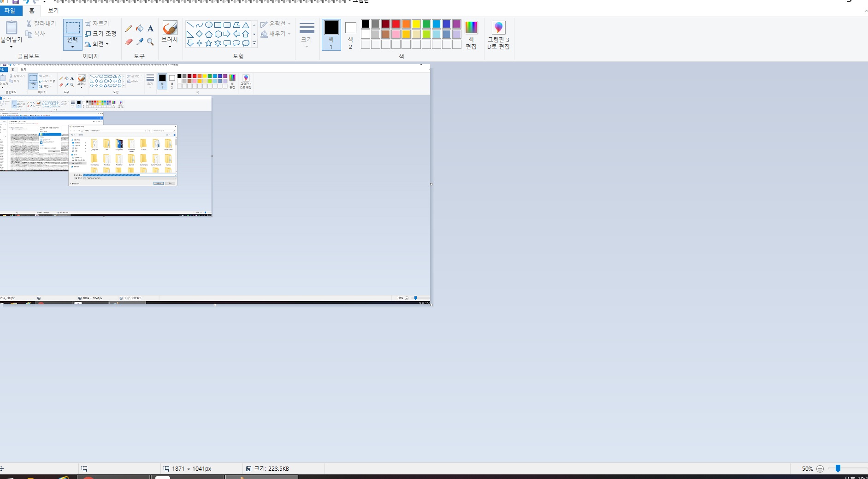This screenshot has width=868, height=479.
Task: Click the Brushes (브러시) icon
Action: [170, 28]
